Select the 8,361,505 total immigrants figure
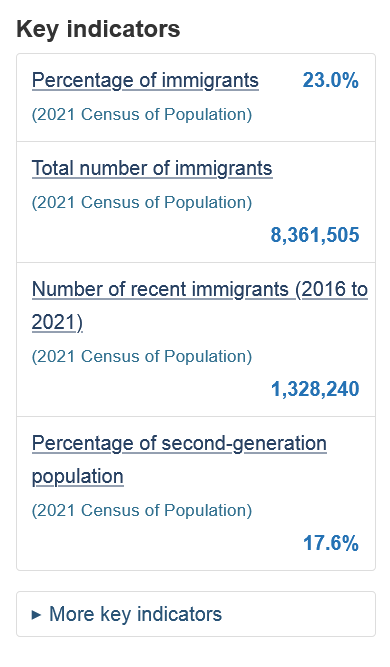Image resolution: width=390 pixels, height=667 pixels. 315,235
